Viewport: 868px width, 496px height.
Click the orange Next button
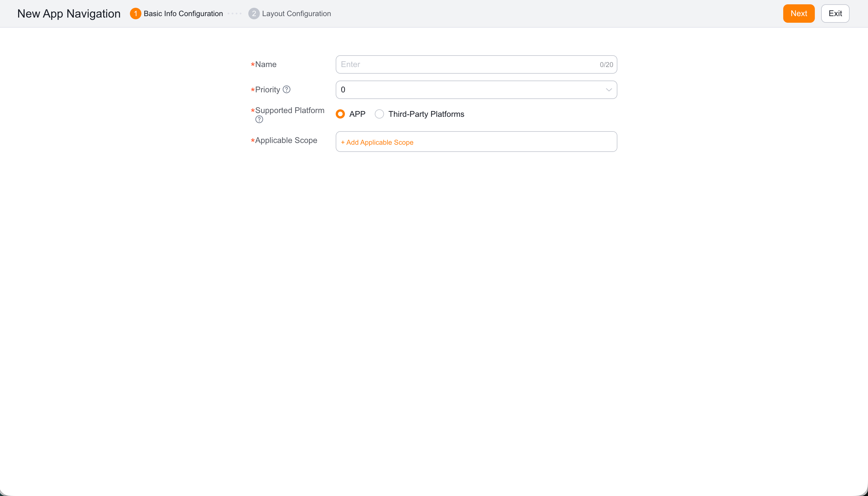pyautogui.click(x=798, y=14)
